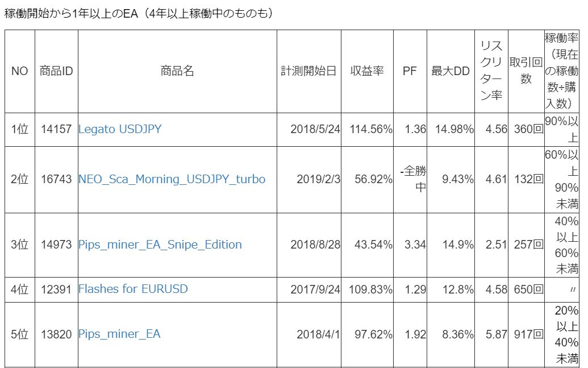Click the リスクリターン率 column header

tap(491, 71)
